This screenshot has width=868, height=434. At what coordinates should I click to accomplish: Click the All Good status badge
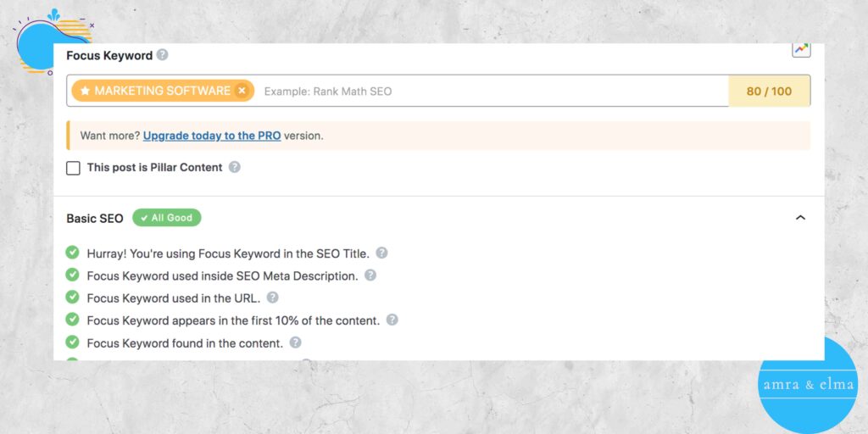pyautogui.click(x=167, y=218)
